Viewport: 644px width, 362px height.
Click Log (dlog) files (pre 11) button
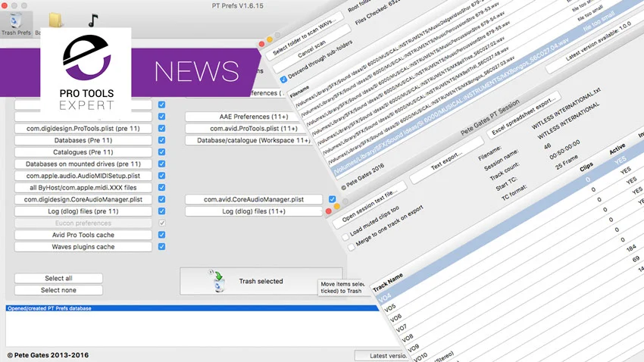83,211
